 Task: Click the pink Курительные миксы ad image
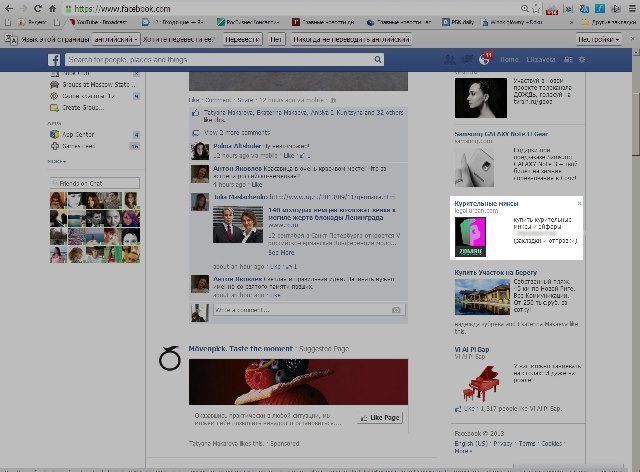pos(470,237)
